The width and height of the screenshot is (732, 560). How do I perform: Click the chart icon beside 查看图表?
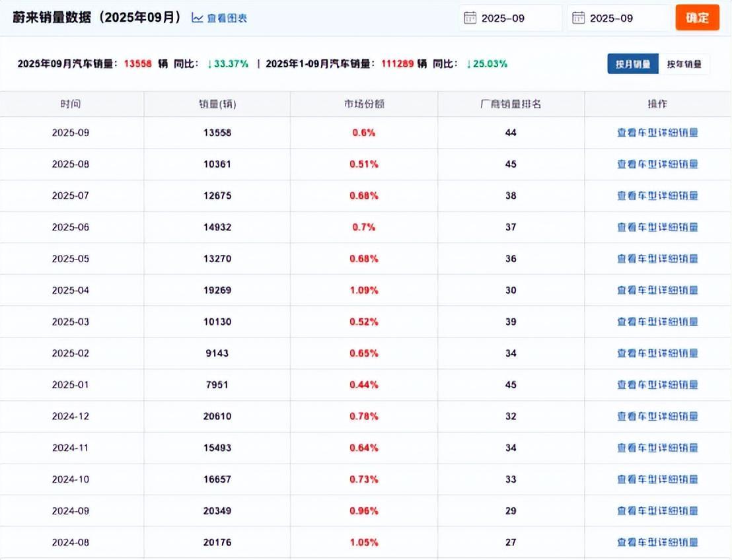coord(197,18)
